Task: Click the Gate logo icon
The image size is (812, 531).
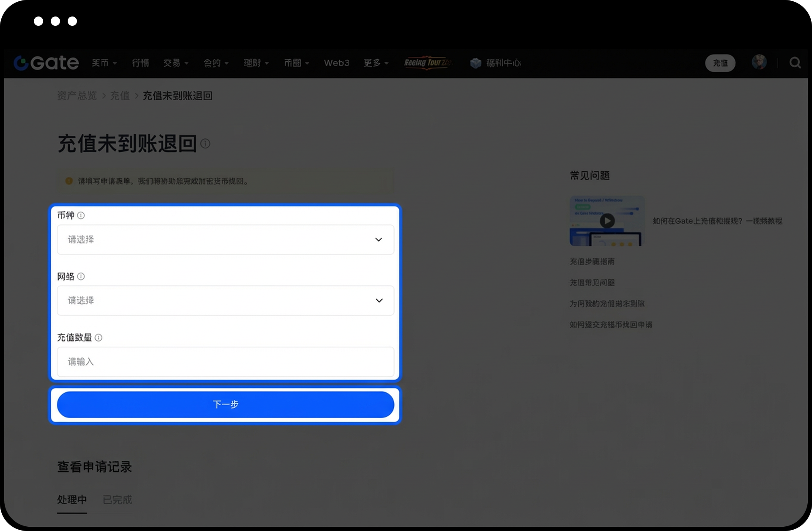Action: [21, 63]
